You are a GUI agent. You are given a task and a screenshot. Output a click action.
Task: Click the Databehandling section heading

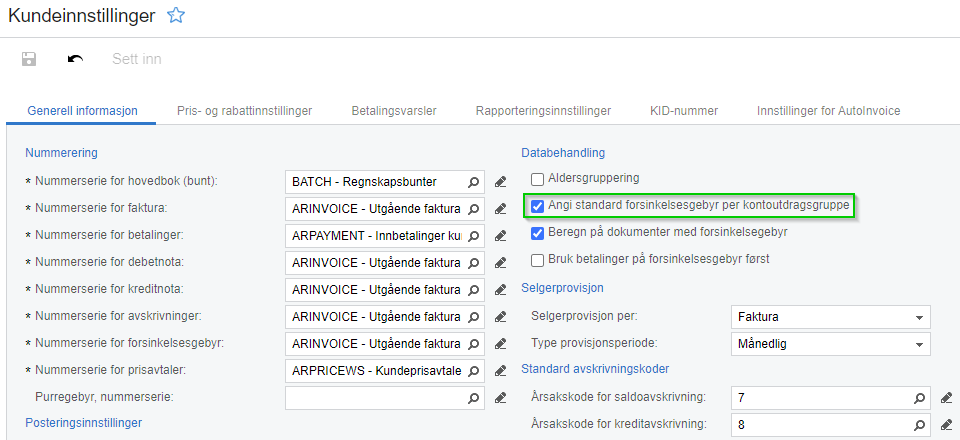(x=563, y=152)
